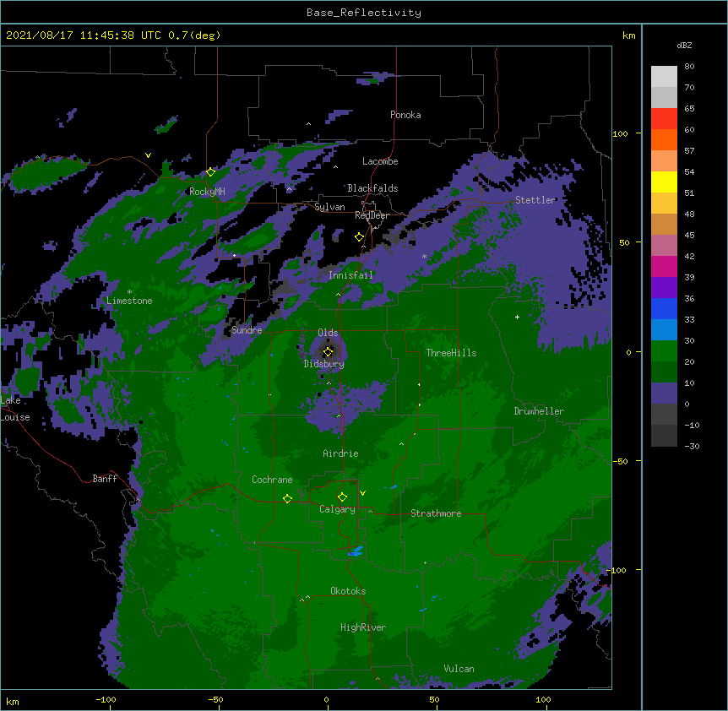The width and height of the screenshot is (728, 711).
Task: Click the red swatch in the dBZ legend
Action: point(664,118)
